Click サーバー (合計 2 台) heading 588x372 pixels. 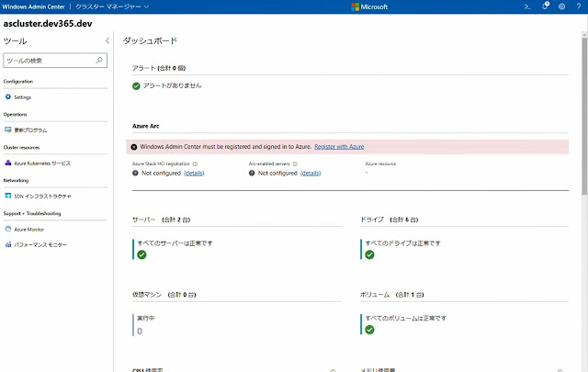[x=161, y=220]
